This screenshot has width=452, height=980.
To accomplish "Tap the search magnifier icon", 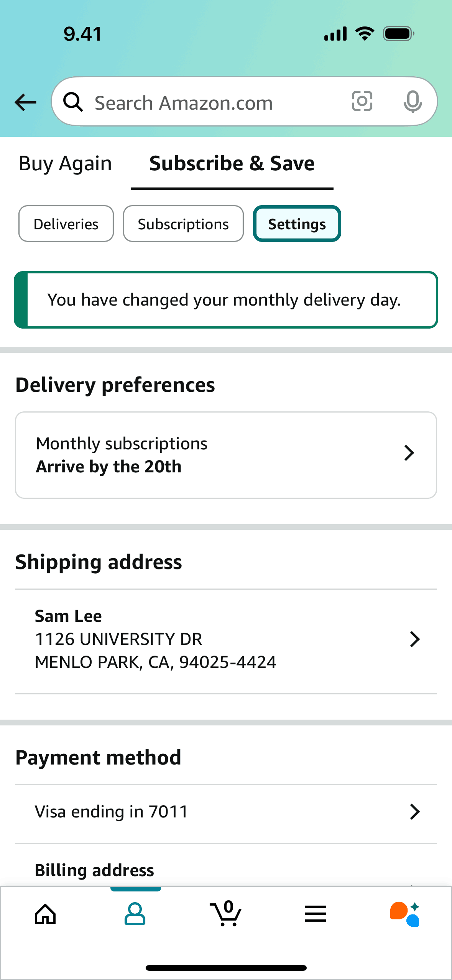I will coord(73,102).
